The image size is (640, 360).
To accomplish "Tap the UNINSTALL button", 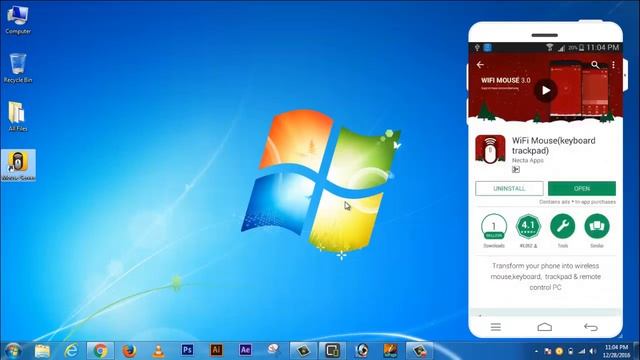I will [x=509, y=189].
